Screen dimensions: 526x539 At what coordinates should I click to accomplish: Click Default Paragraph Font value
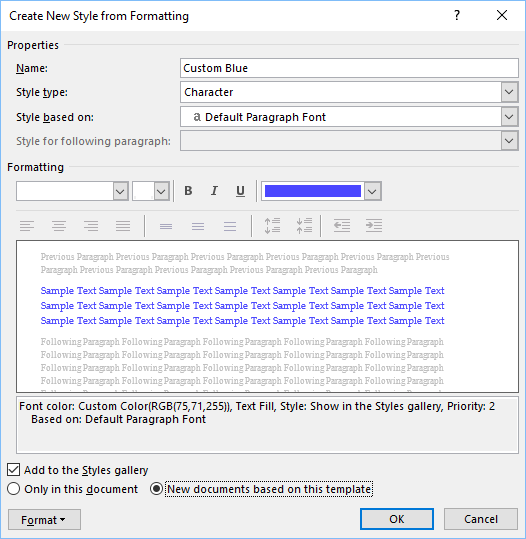(x=265, y=117)
